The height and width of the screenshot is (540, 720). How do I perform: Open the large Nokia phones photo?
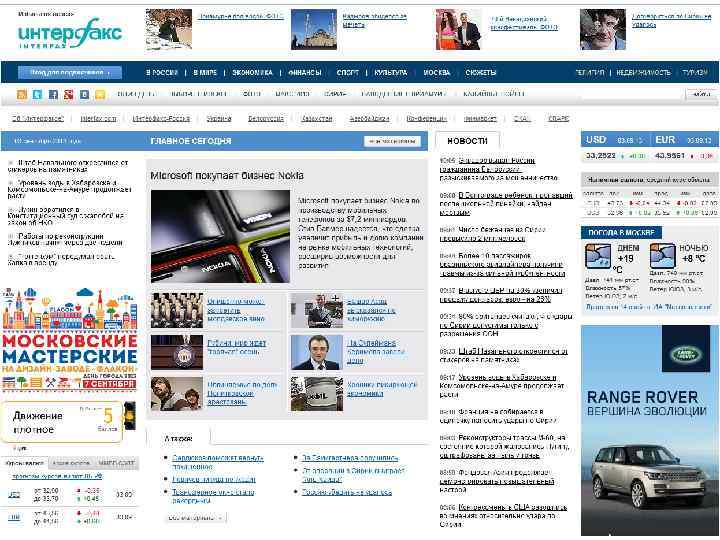tap(220, 236)
